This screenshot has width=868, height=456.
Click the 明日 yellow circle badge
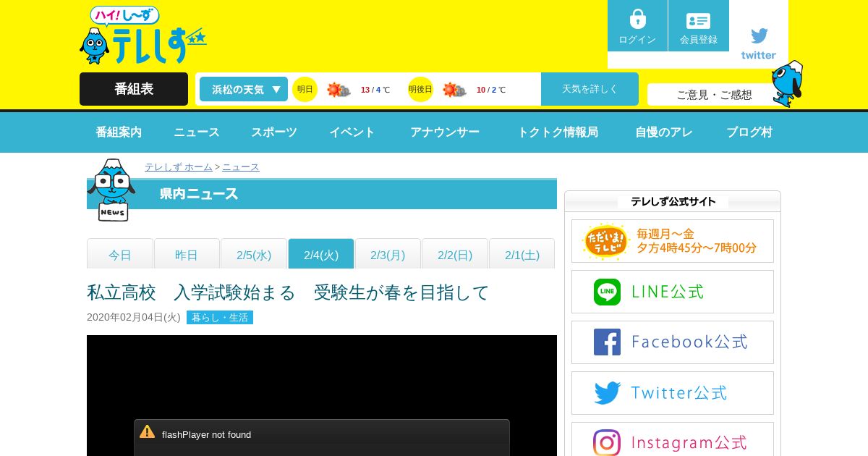click(x=305, y=89)
